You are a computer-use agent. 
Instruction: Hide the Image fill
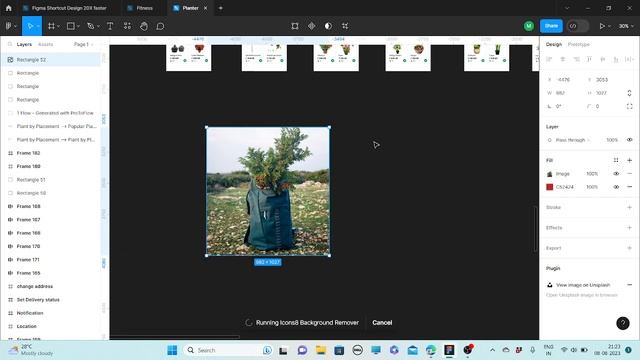tap(616, 174)
